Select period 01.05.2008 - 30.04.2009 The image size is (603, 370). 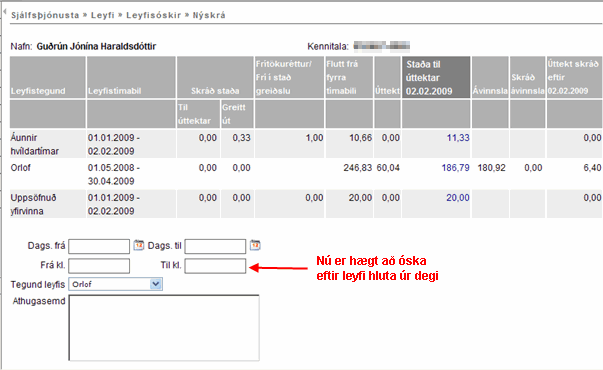(x=114, y=174)
